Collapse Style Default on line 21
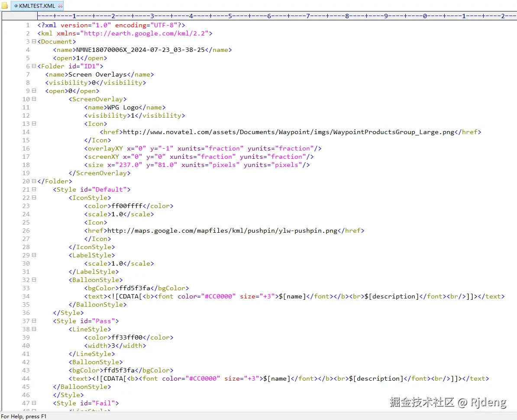The width and height of the screenshot is (517, 420). [x=34, y=189]
